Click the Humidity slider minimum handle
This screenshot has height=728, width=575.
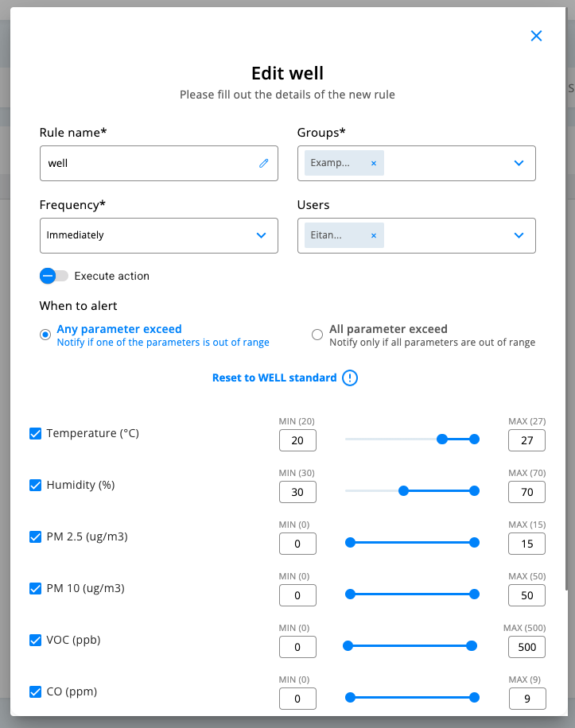(x=403, y=490)
